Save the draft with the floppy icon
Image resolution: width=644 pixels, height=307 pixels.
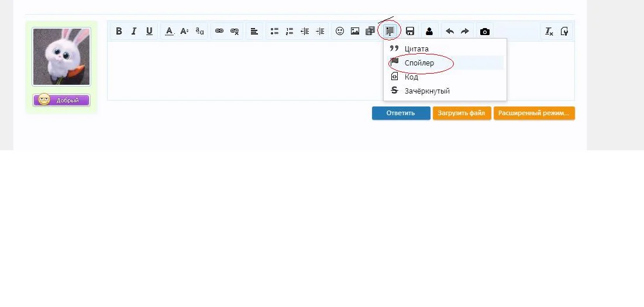[409, 31]
